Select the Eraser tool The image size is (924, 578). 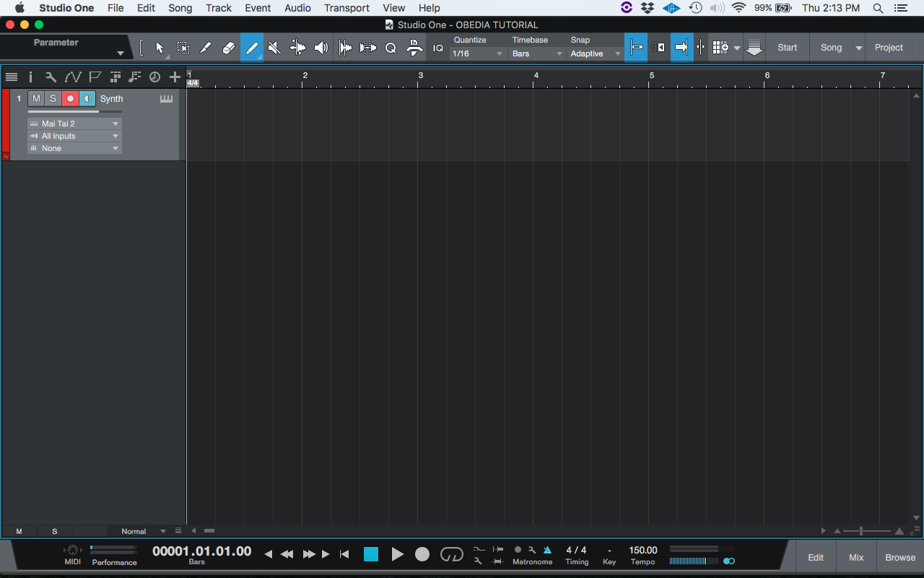[x=228, y=47]
